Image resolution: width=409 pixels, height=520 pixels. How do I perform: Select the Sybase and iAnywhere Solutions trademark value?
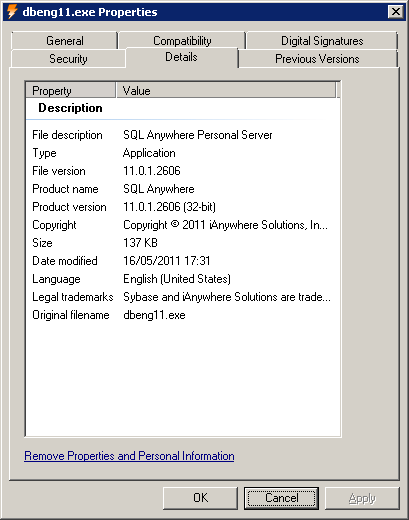click(x=227, y=297)
